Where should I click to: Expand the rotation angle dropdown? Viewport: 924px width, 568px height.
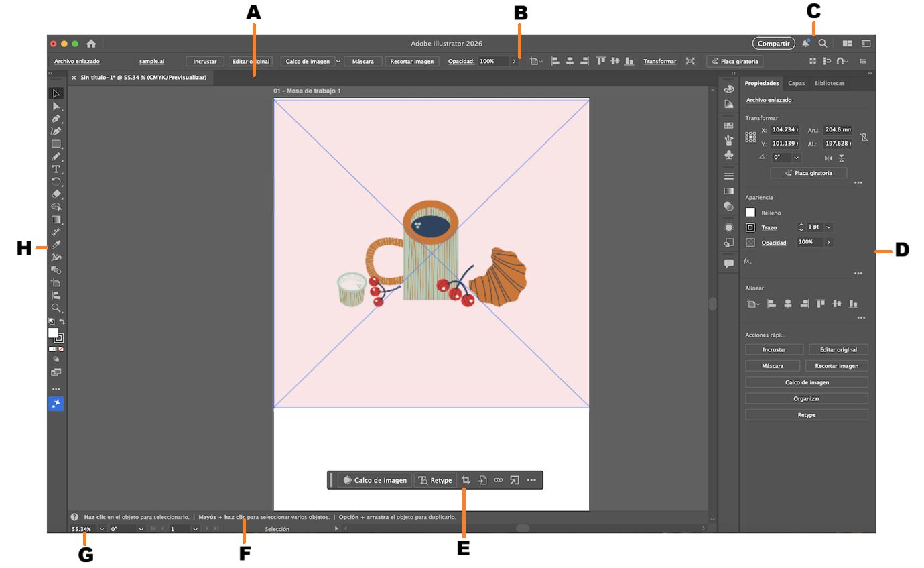(796, 158)
